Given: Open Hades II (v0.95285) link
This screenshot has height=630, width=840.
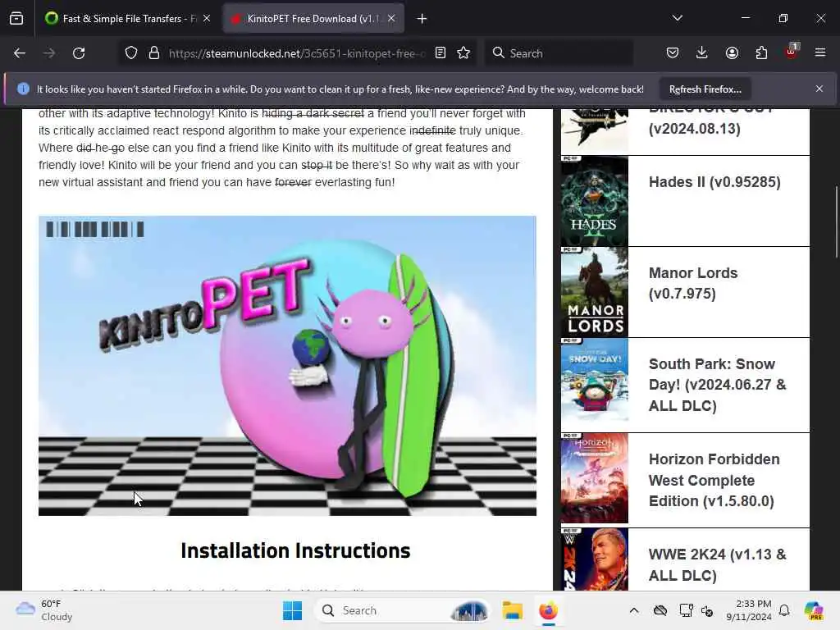Looking at the screenshot, I should (714, 182).
